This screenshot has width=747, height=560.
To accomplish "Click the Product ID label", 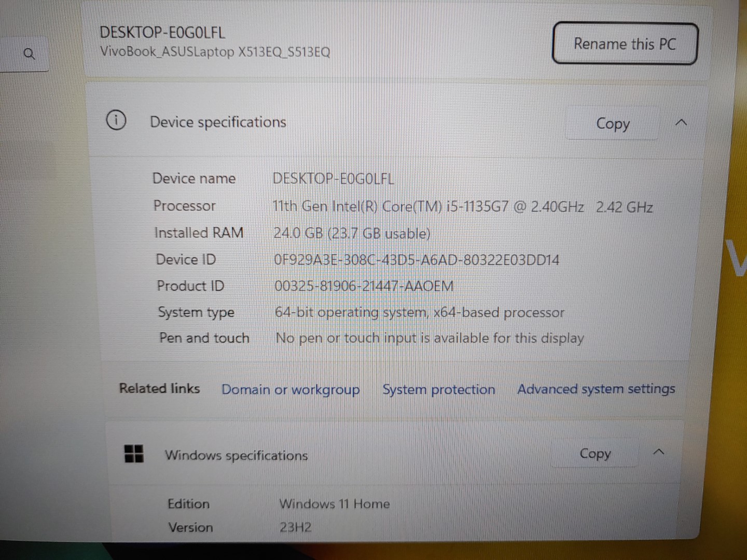I will point(191,286).
